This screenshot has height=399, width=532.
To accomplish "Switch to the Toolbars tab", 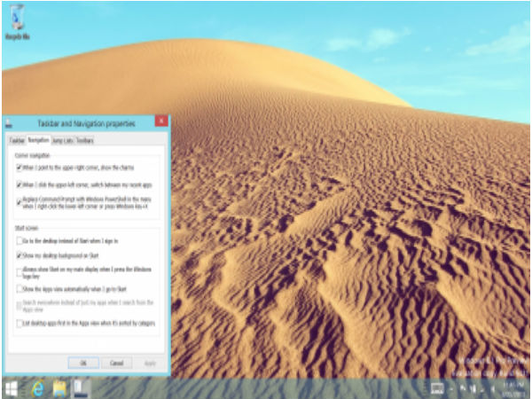I will point(84,140).
